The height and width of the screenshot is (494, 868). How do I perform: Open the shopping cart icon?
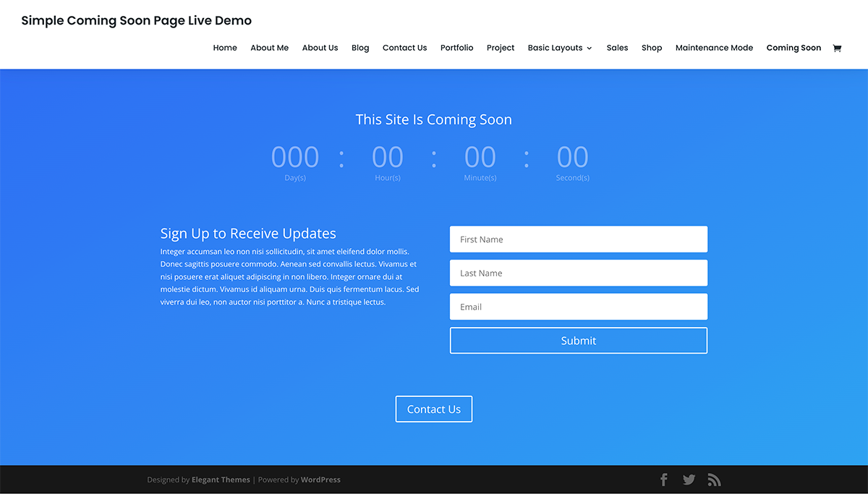(x=837, y=48)
